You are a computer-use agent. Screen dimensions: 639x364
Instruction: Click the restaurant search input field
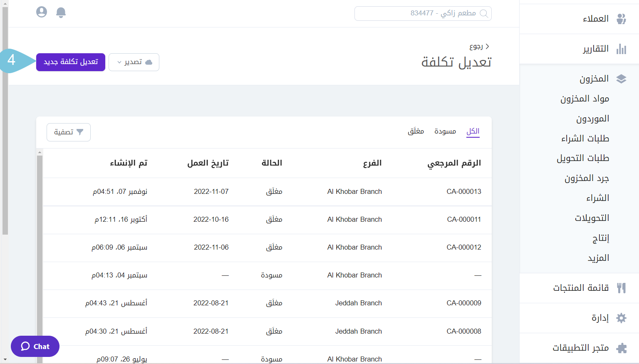click(416, 13)
